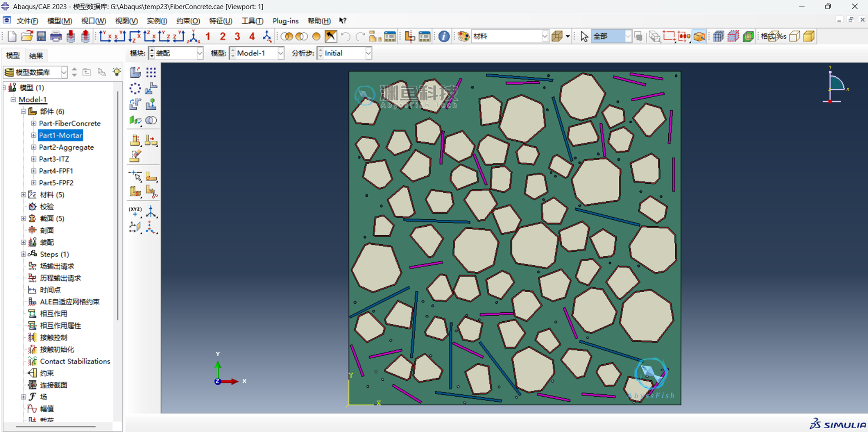
Task: Collapse the 部件 (6) tree node
Action: [x=23, y=112]
